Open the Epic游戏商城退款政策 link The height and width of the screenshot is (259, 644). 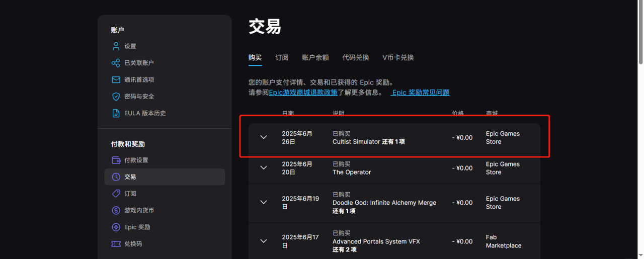click(x=303, y=93)
